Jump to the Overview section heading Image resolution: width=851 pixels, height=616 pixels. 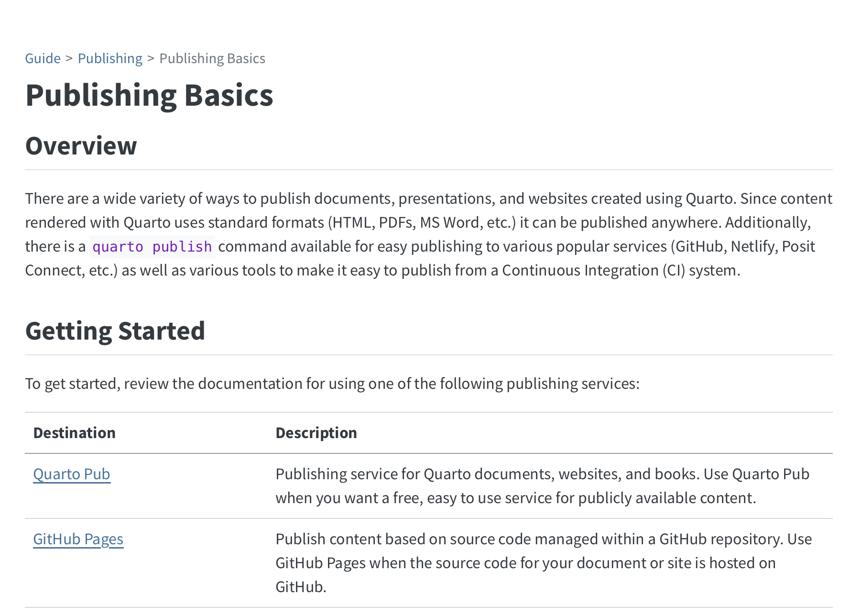click(81, 146)
